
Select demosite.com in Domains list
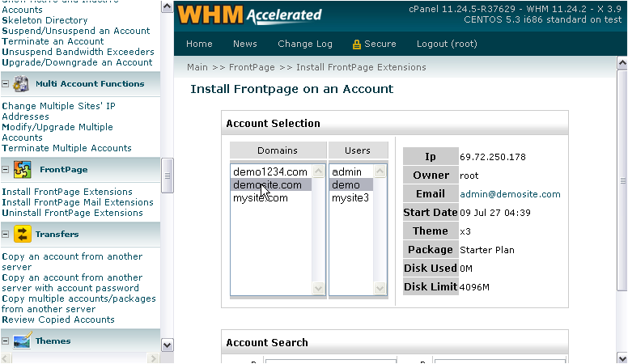click(x=271, y=184)
